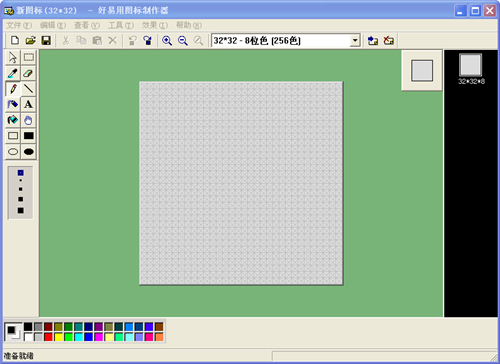This screenshot has width=500, height=364.
Task: Pick the white palette swatch
Action: 28,337
